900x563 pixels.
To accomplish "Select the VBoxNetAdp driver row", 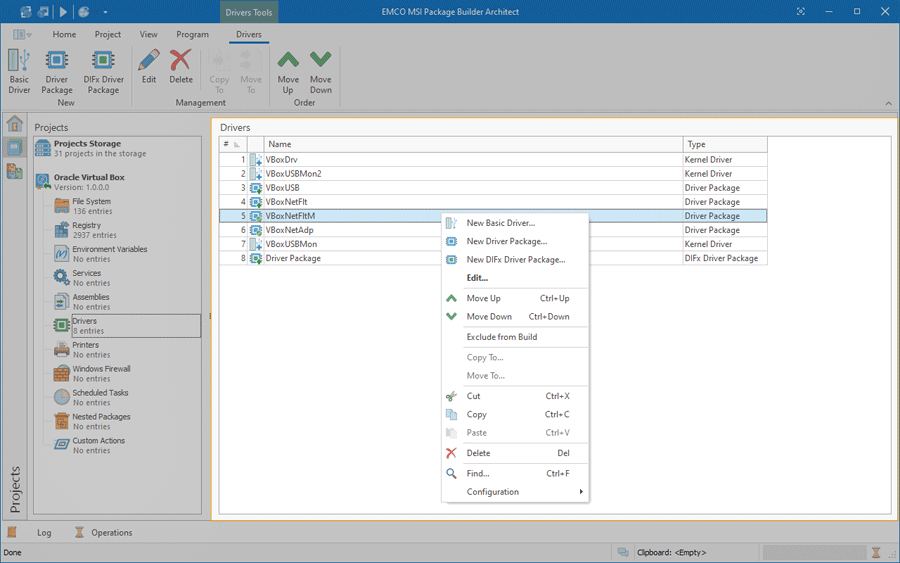I will (493, 230).
